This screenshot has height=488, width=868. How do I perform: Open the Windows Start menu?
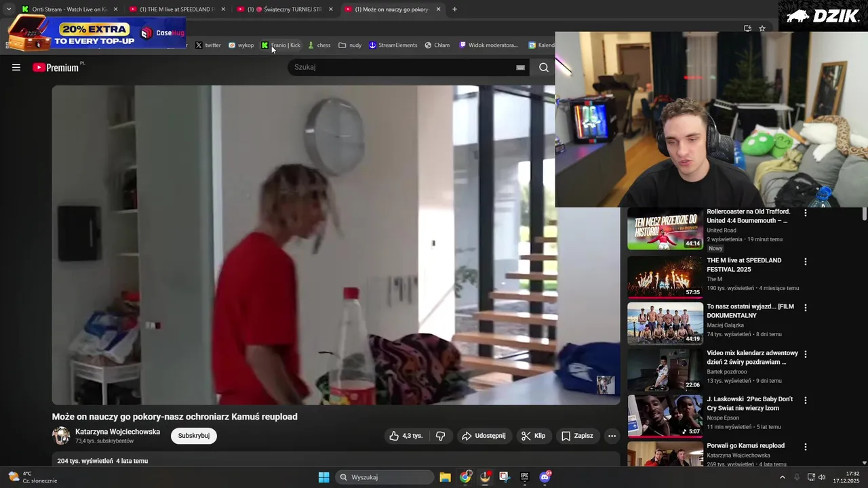click(x=324, y=477)
